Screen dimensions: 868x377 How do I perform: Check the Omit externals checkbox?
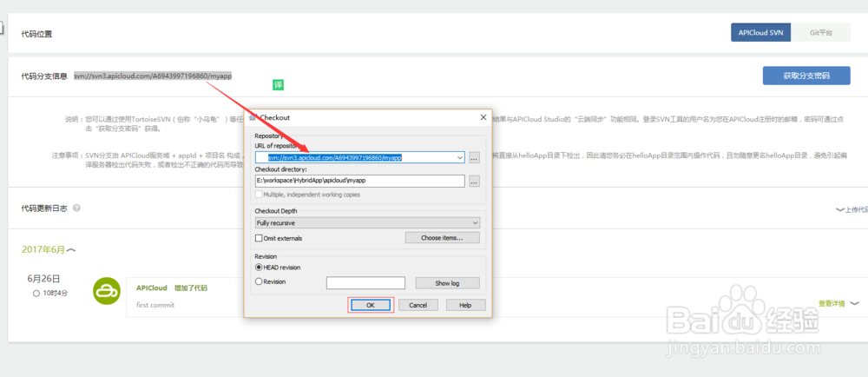point(259,238)
